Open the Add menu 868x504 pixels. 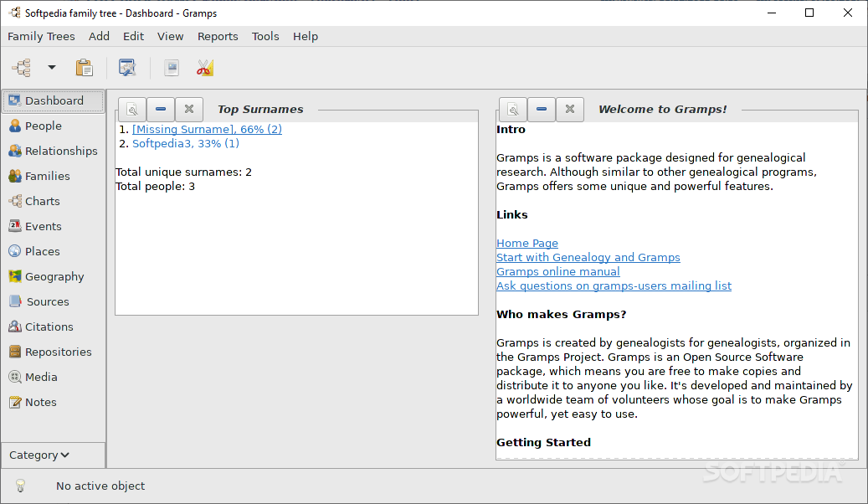pyautogui.click(x=99, y=37)
